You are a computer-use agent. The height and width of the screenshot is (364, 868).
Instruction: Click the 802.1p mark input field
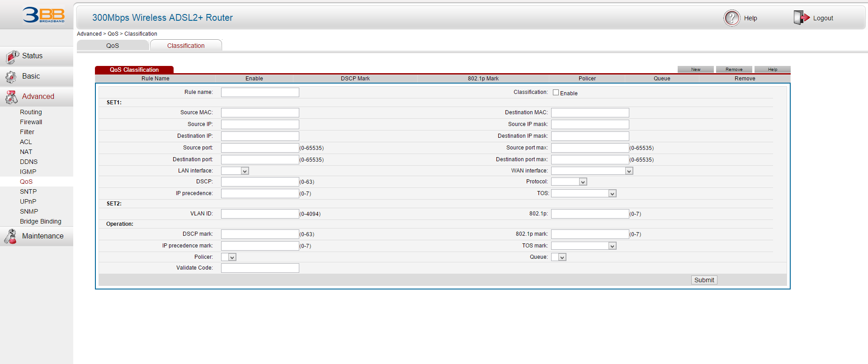pos(590,234)
